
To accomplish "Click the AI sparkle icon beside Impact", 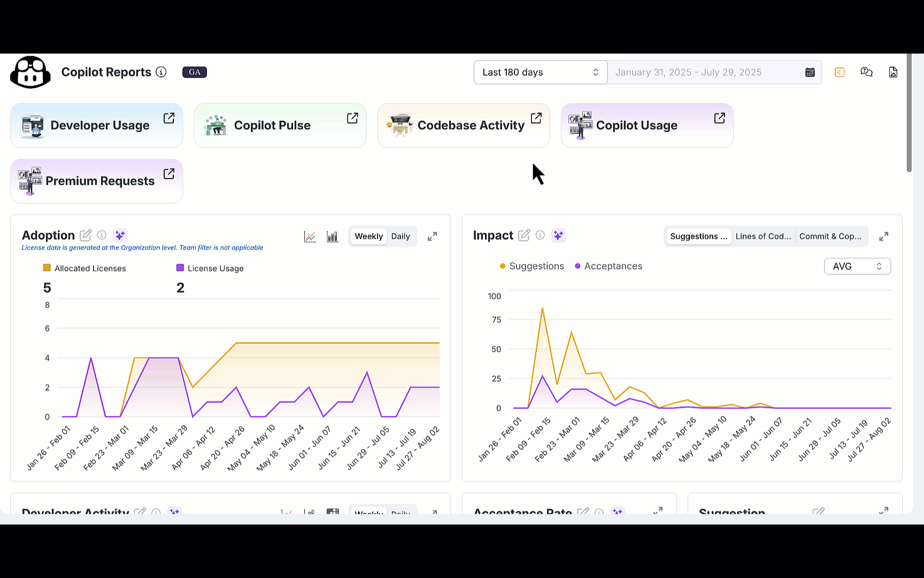I will (558, 235).
